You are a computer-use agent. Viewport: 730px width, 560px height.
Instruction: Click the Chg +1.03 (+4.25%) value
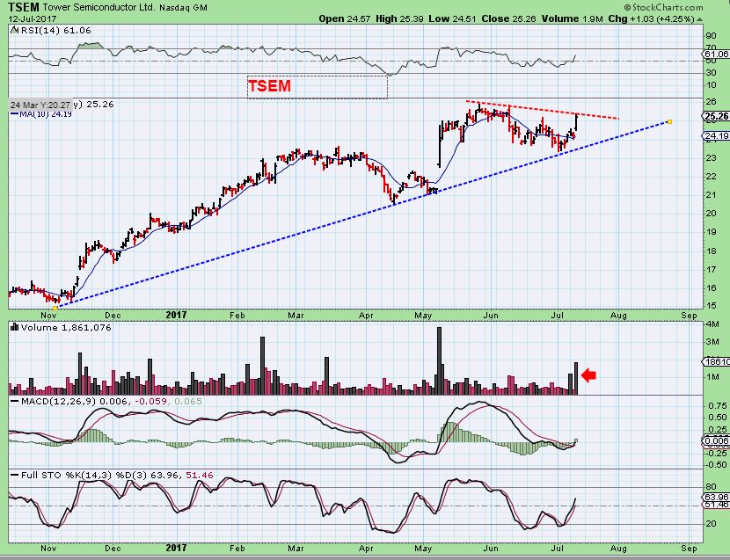652,19
